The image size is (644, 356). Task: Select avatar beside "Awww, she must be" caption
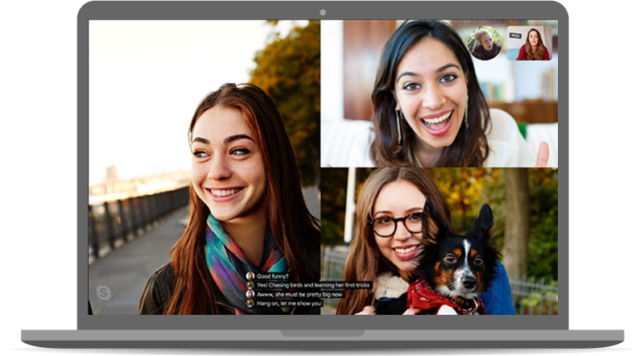tap(250, 294)
